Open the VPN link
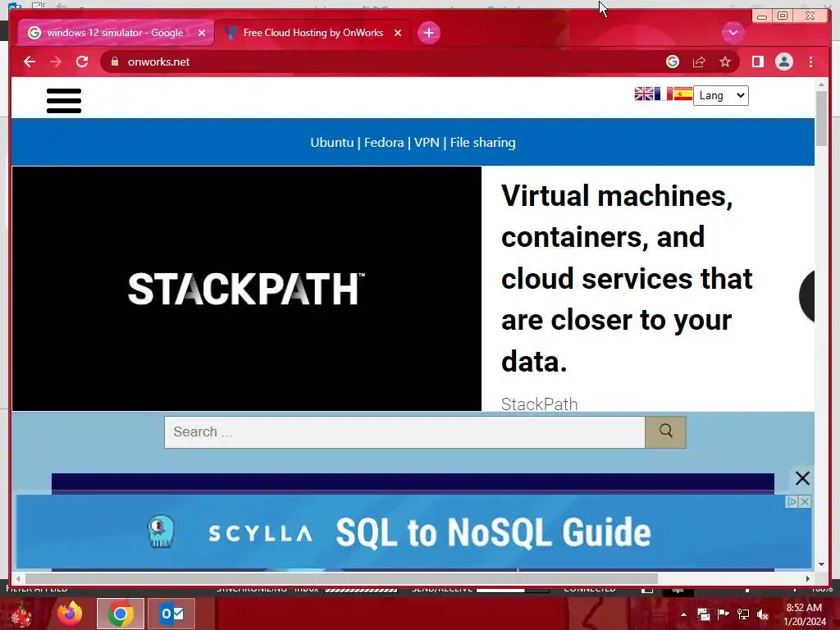 click(427, 143)
